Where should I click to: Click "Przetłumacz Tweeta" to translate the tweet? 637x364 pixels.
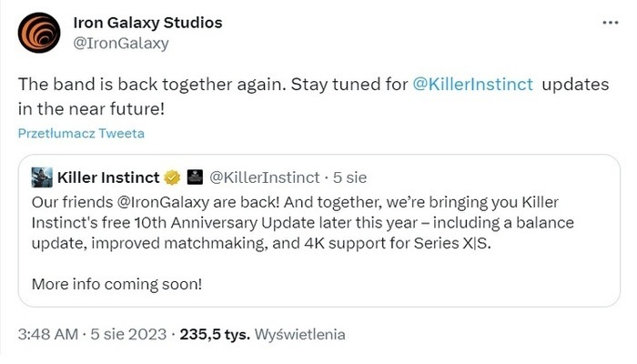pyautogui.click(x=81, y=133)
